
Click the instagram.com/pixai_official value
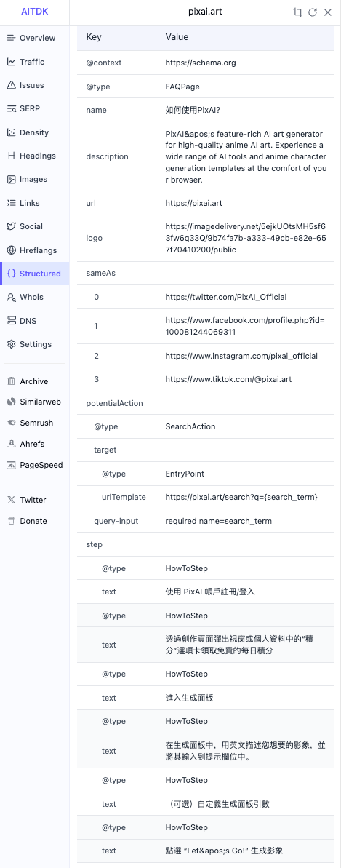[x=241, y=355]
